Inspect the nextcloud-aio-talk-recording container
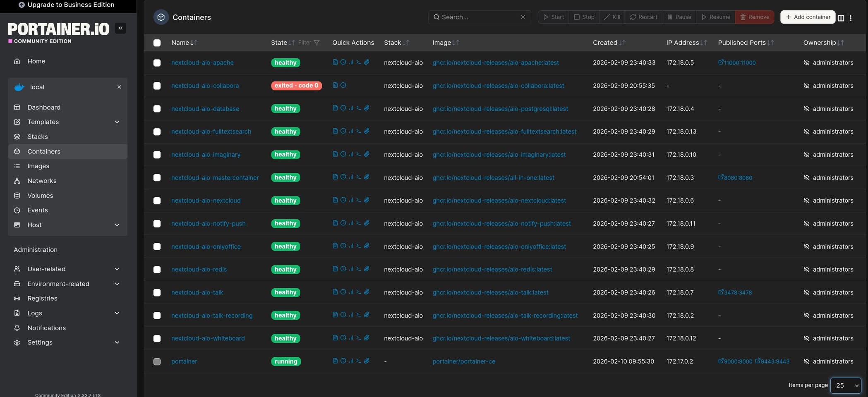The height and width of the screenshot is (397, 868). (343, 315)
